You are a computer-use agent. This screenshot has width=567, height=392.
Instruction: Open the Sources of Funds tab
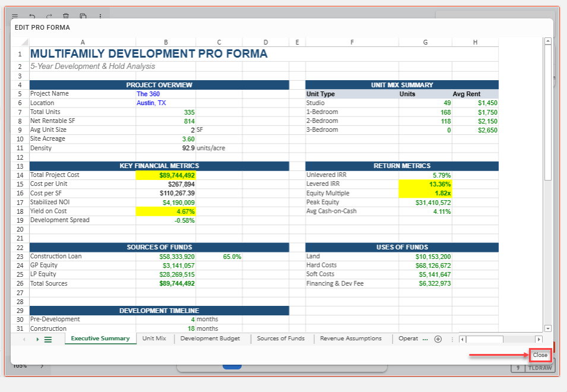[281, 339]
